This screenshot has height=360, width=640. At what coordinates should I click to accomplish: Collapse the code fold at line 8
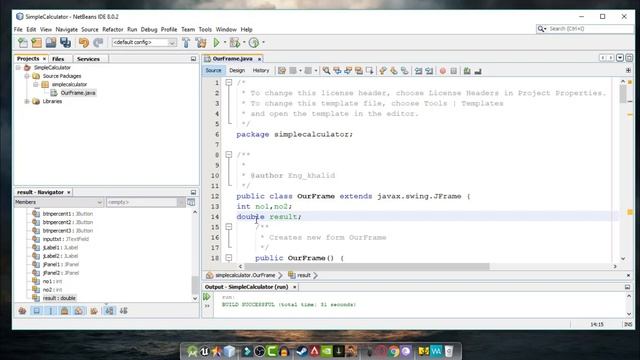229,155
